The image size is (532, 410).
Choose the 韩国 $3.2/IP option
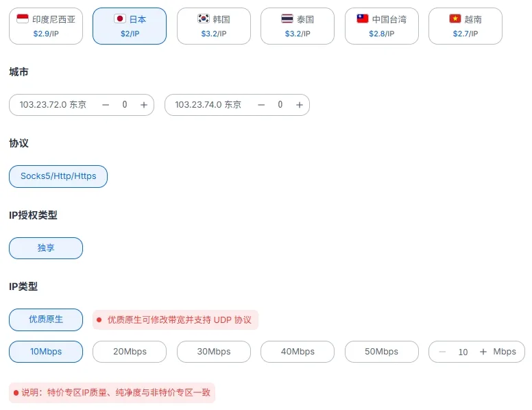[x=214, y=26]
